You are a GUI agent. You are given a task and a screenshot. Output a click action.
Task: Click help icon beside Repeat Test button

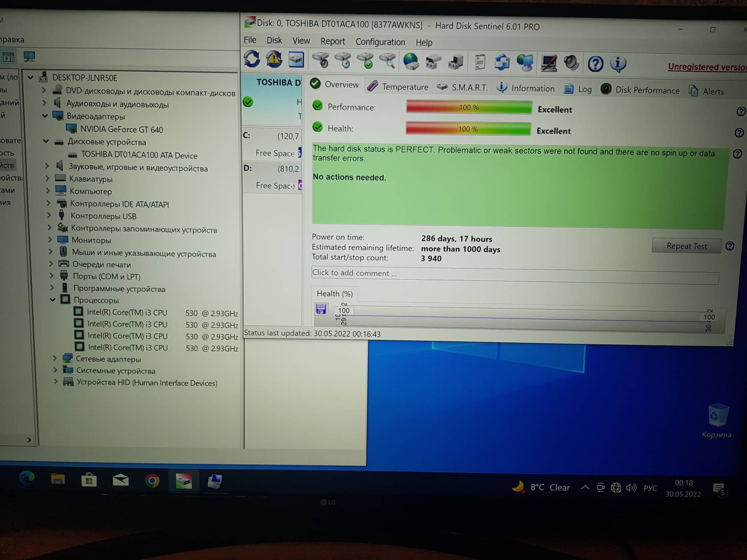coord(730,246)
